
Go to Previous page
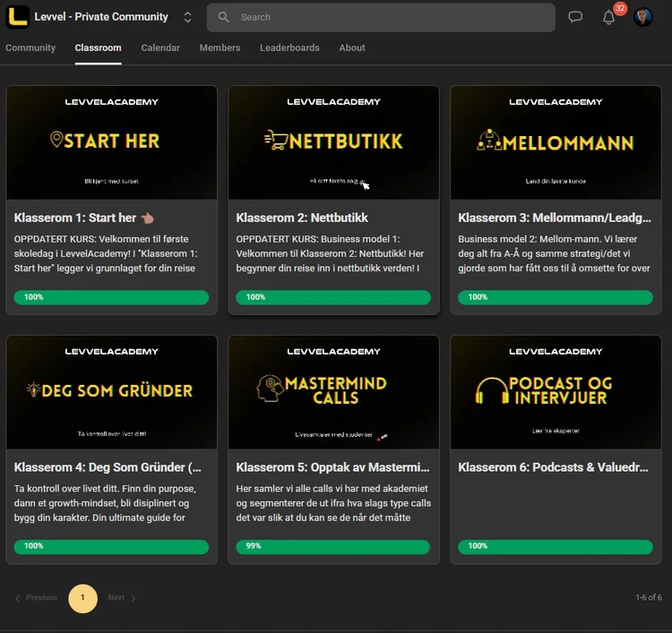tap(36, 598)
